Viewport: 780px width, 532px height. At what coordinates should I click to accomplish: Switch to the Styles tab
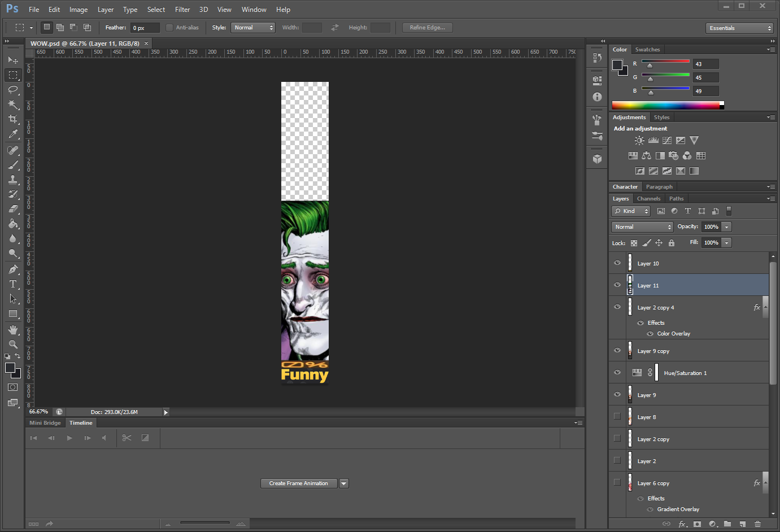pos(661,117)
